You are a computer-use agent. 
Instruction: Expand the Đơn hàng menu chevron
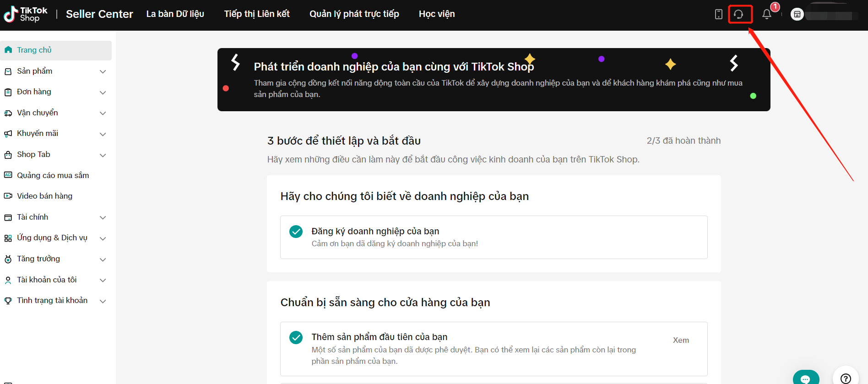(x=103, y=92)
